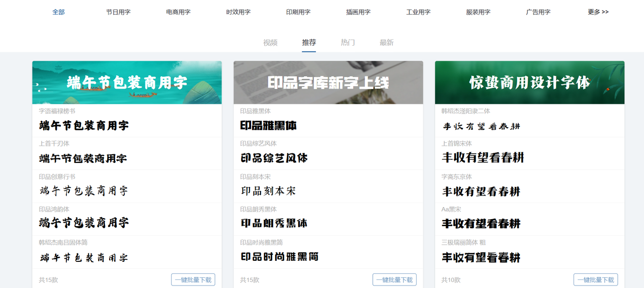Open the 印品字库新字上线 banner
Viewport: 644px width, 288px height.
328,82
